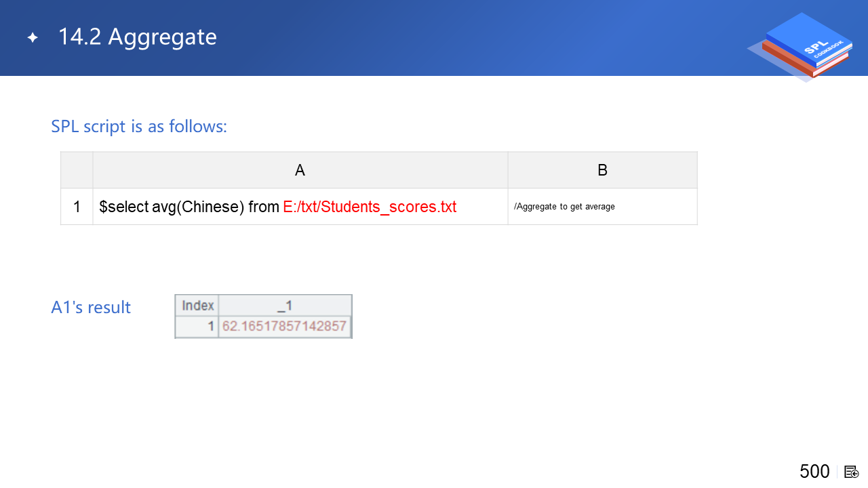Select column header B in script table
Screen dimensions: 868x488
(x=602, y=170)
